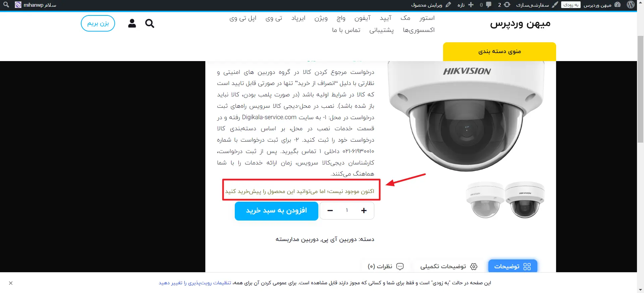
Task: Open the ایرپاد menu item
Action: 298,18
